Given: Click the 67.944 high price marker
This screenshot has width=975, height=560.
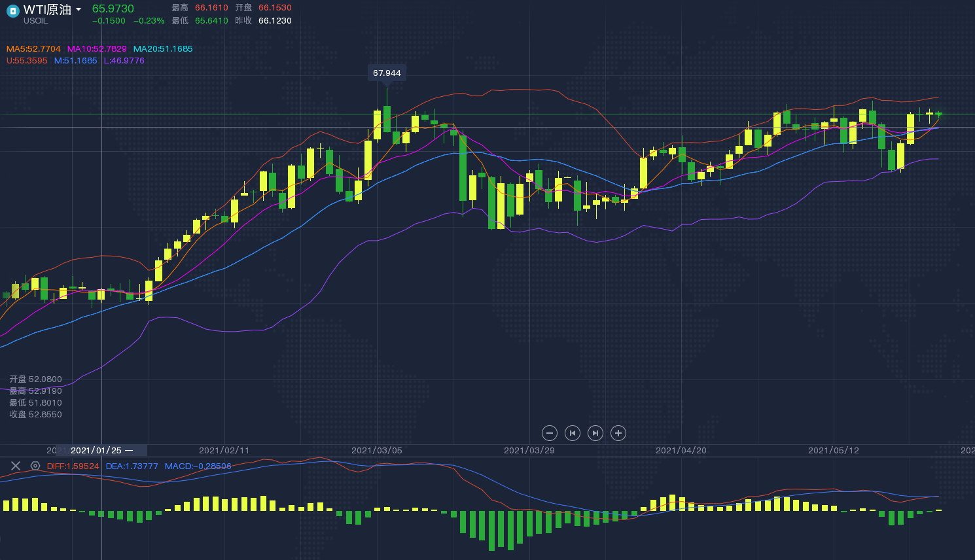Looking at the screenshot, I should click(387, 73).
